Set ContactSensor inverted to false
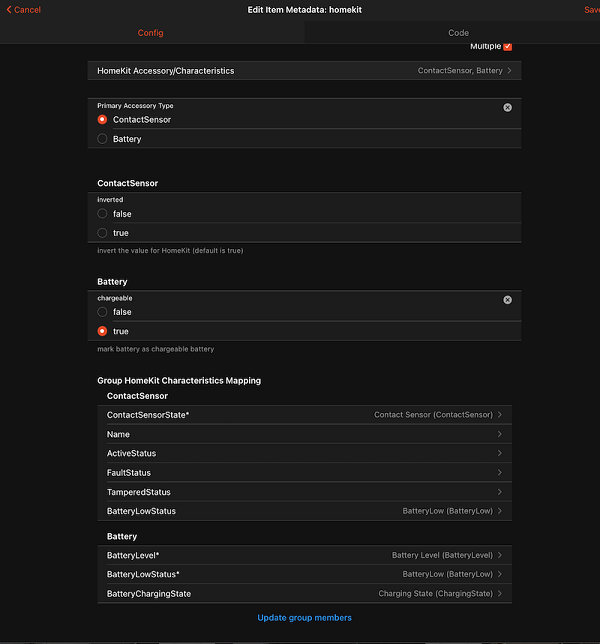Screen dimensions: 600x644 (x=103, y=214)
